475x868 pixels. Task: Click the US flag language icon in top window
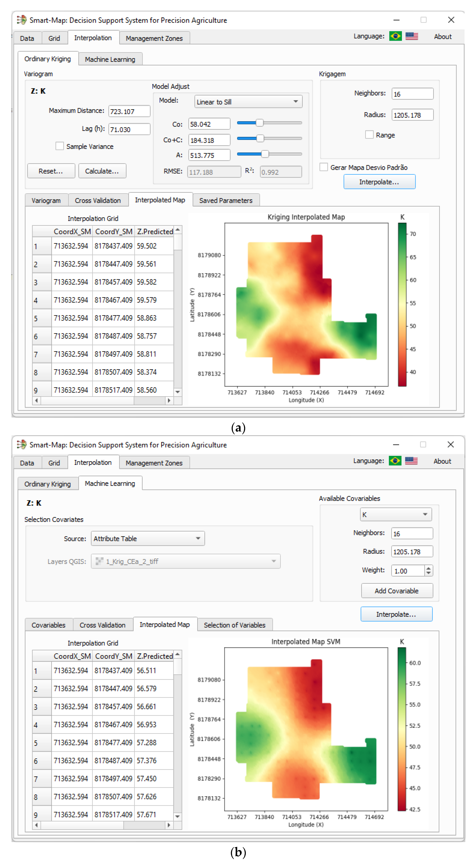pos(411,36)
